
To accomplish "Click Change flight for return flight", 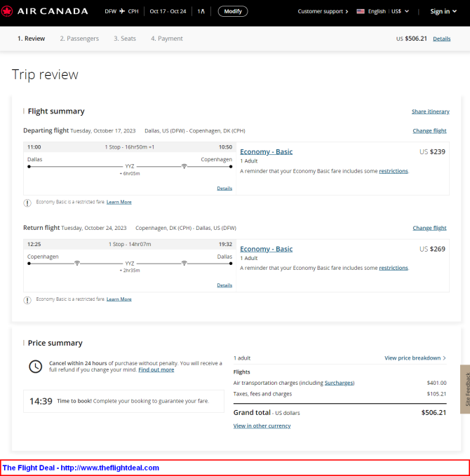I will click(429, 228).
